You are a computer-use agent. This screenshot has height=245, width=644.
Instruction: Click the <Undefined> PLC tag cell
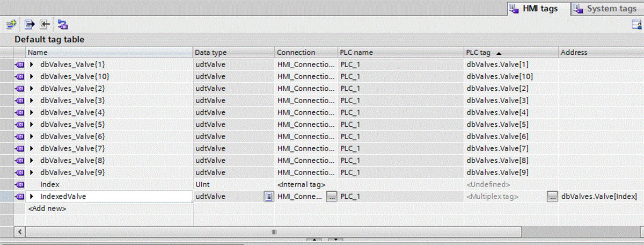[511, 184]
